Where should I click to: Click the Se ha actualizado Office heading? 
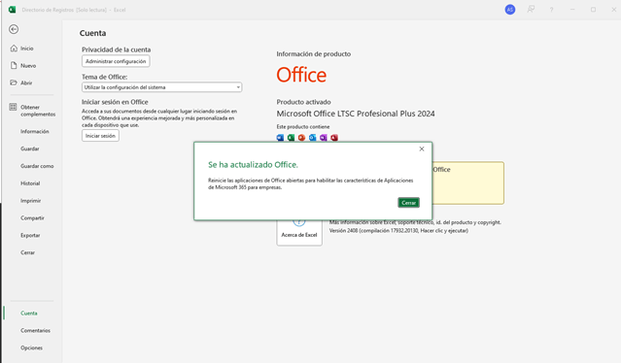click(253, 165)
